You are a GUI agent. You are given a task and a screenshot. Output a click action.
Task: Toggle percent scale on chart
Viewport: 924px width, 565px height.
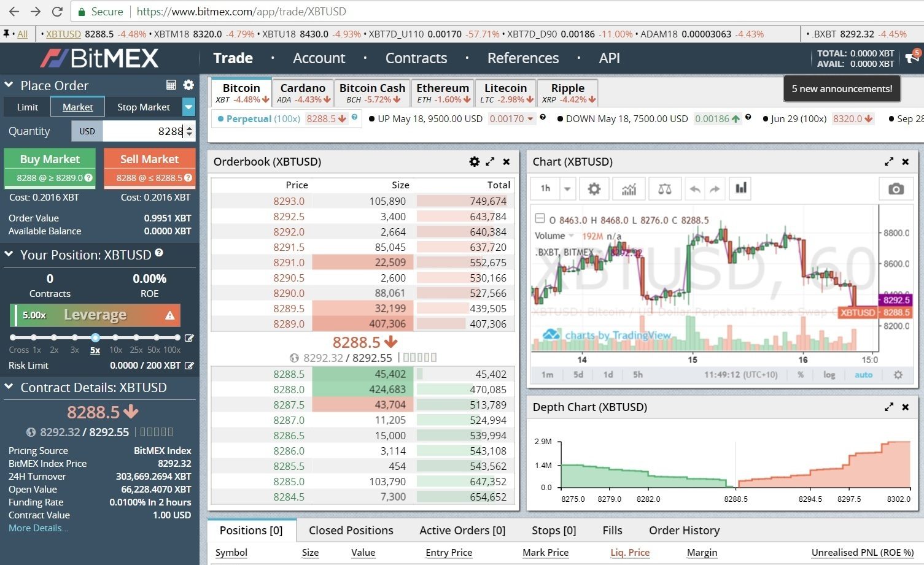click(x=801, y=375)
